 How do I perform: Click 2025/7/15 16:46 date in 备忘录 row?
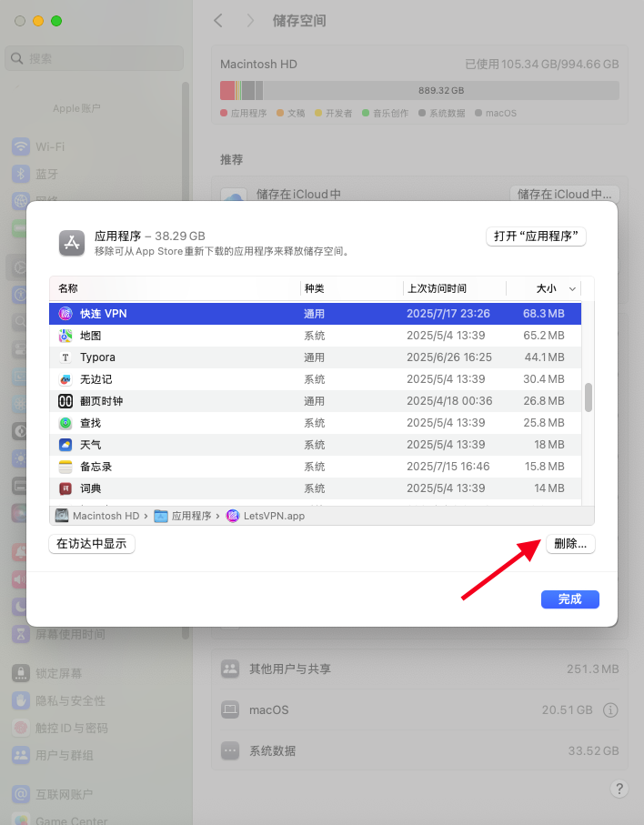coord(448,467)
